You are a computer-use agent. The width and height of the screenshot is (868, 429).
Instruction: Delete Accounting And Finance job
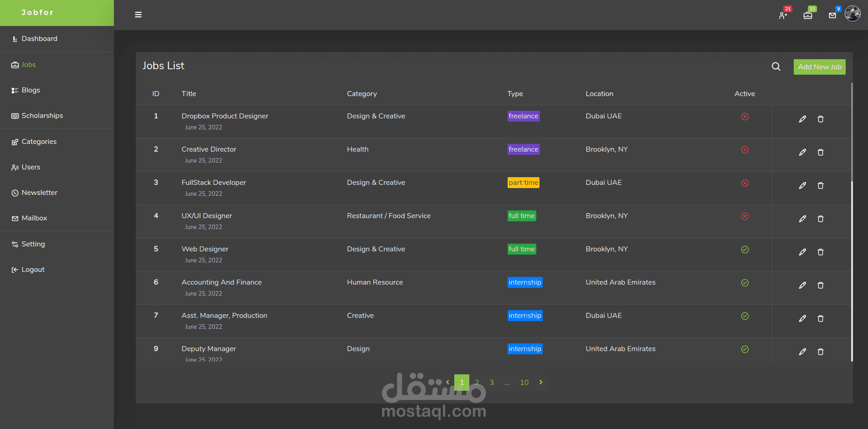[x=821, y=285]
